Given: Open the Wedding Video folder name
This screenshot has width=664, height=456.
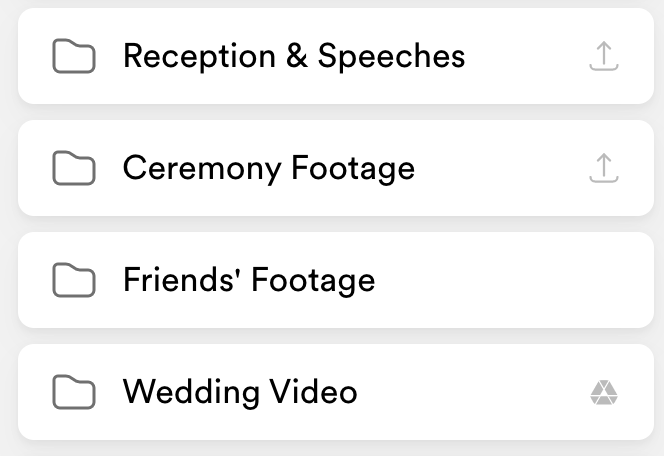Looking at the screenshot, I should click(x=239, y=392).
